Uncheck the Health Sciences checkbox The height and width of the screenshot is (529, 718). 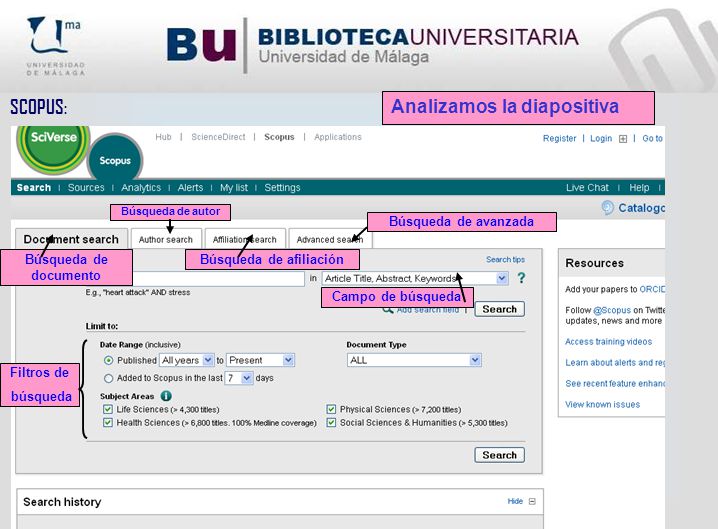tap(108, 422)
